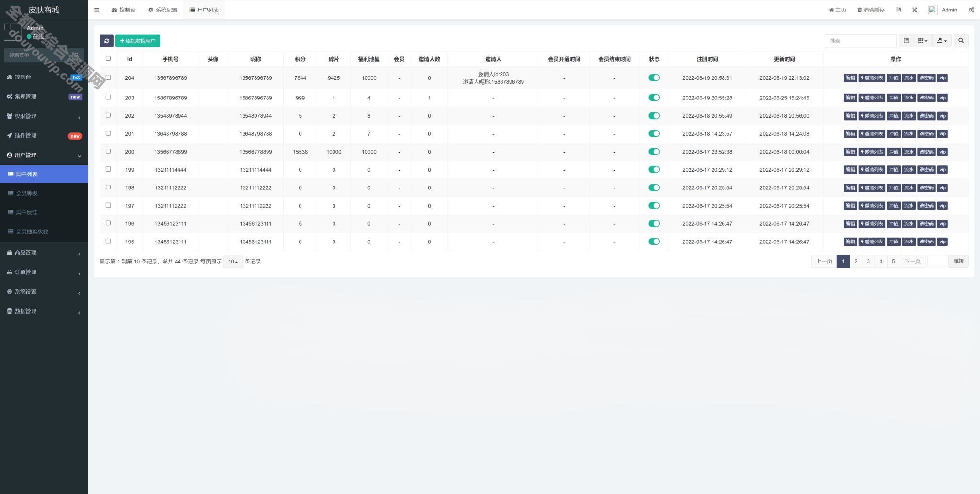
Task: Go to page 5 in pagination
Action: coord(893,262)
